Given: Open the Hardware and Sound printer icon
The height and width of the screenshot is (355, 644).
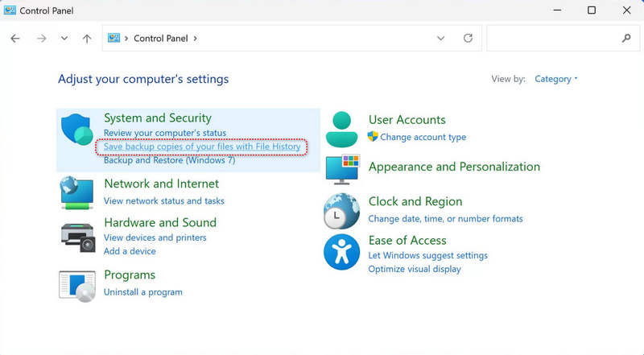Looking at the screenshot, I should [78, 237].
